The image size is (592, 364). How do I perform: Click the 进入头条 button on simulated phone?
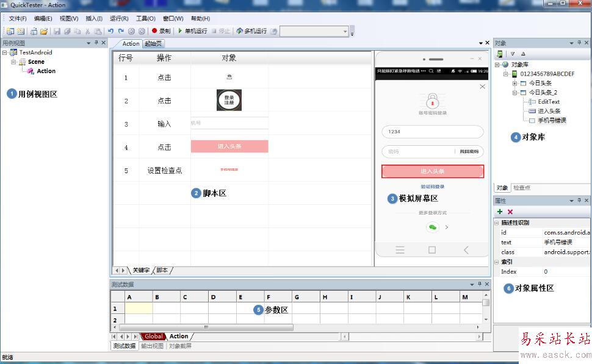point(433,171)
